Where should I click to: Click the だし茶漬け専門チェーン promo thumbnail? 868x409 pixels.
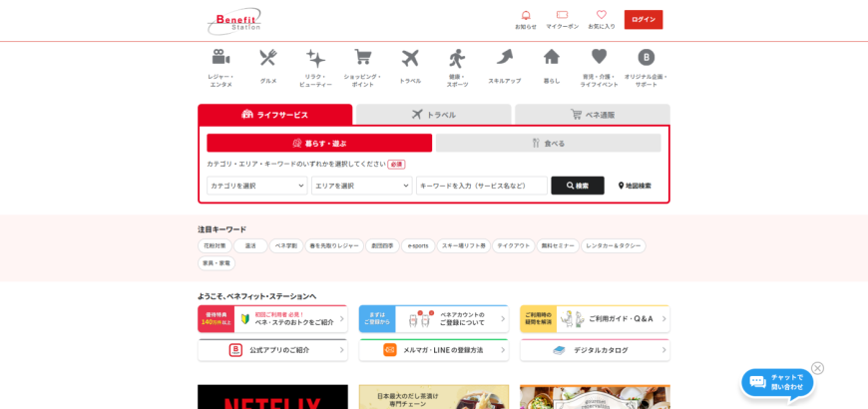[433, 397]
